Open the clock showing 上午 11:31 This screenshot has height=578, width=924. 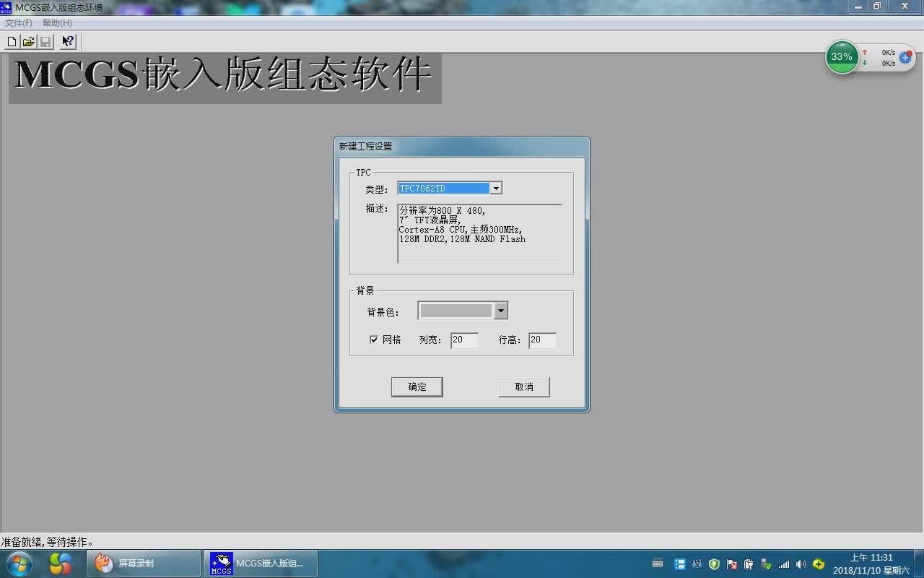[871, 564]
